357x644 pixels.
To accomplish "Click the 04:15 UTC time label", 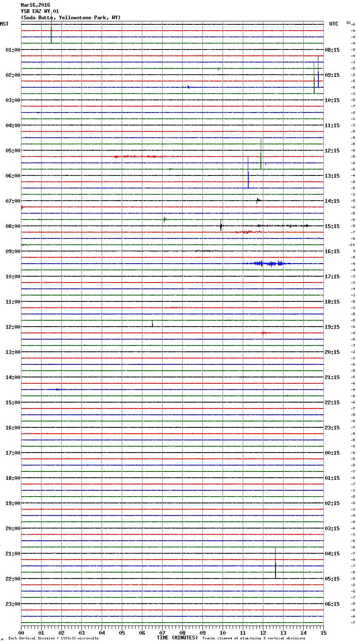I will tap(332, 554).
